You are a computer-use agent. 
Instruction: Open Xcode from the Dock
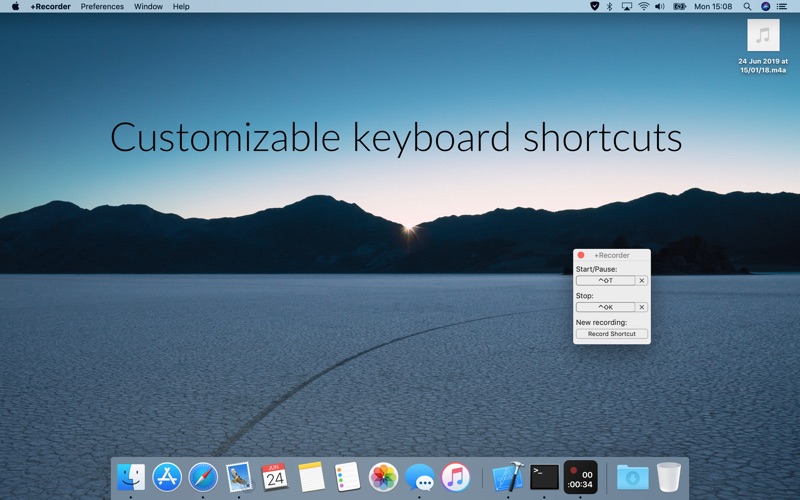(x=508, y=477)
